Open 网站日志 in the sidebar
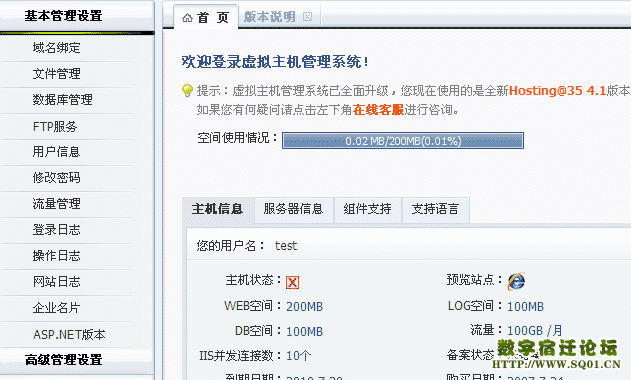The image size is (631, 380). click(x=57, y=282)
